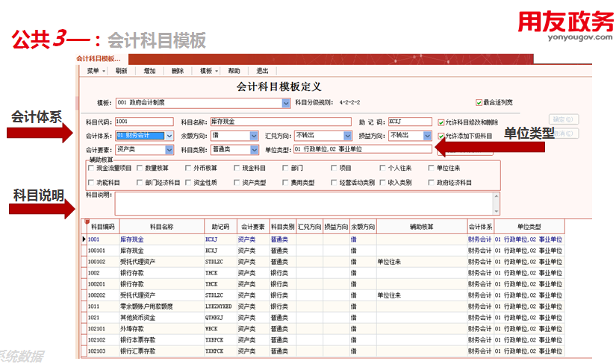The image size is (616, 364).
Task: Open the 菜单 toolbar menu
Action: click(x=96, y=71)
